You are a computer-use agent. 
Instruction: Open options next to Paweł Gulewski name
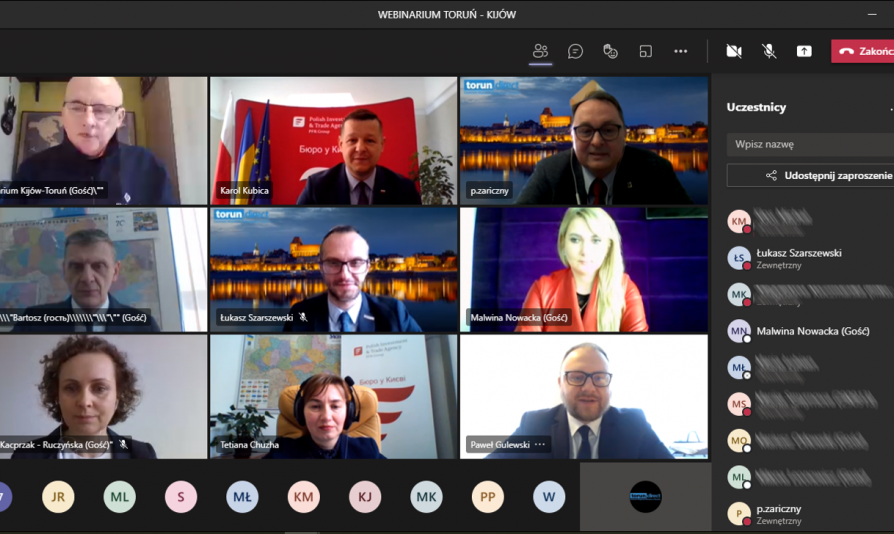[x=540, y=444]
